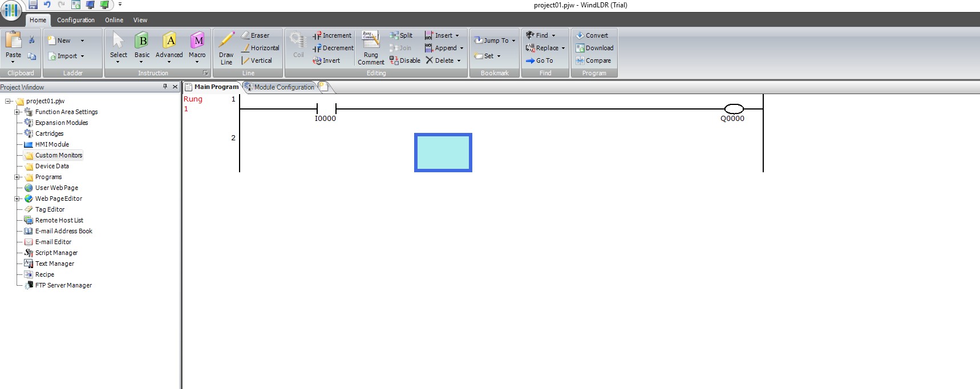Compare program with PLC
The image size is (980, 389).
(593, 60)
